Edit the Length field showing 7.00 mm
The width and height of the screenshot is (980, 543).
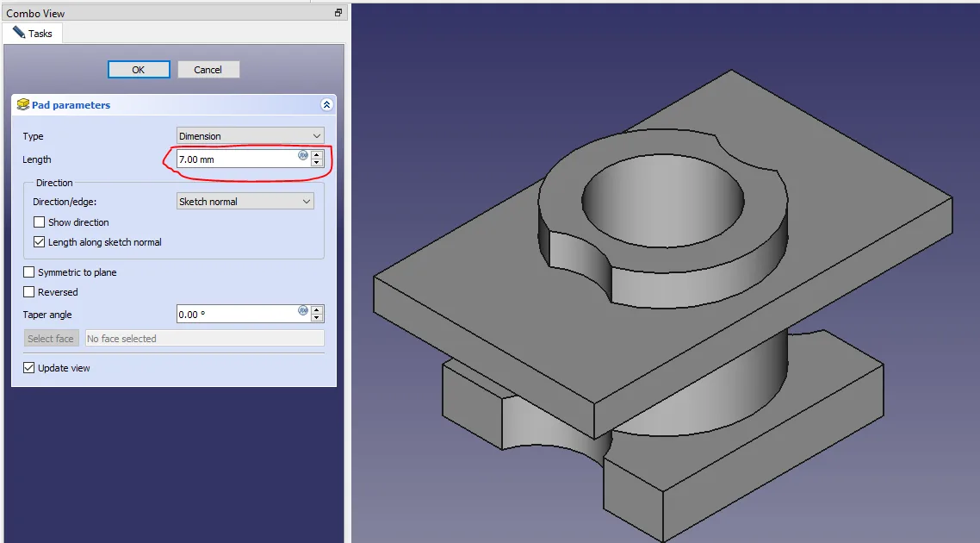coord(238,159)
